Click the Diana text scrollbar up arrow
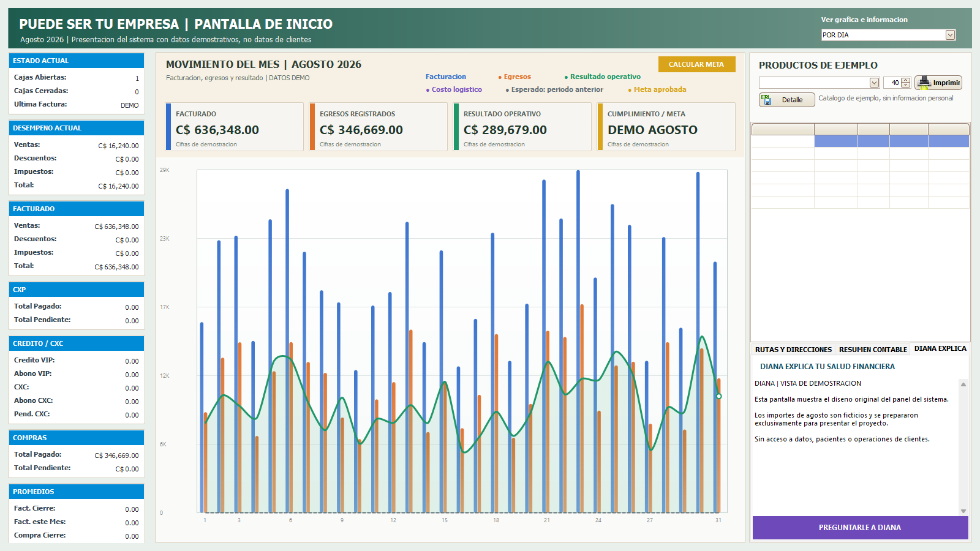The image size is (980, 551). [x=963, y=384]
